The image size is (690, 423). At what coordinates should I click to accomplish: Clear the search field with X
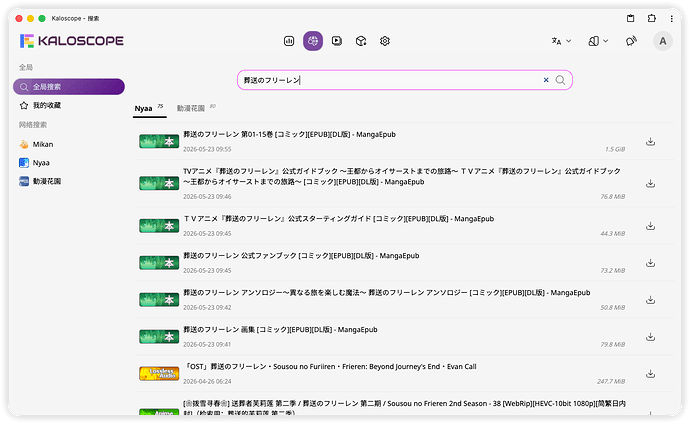coord(546,80)
